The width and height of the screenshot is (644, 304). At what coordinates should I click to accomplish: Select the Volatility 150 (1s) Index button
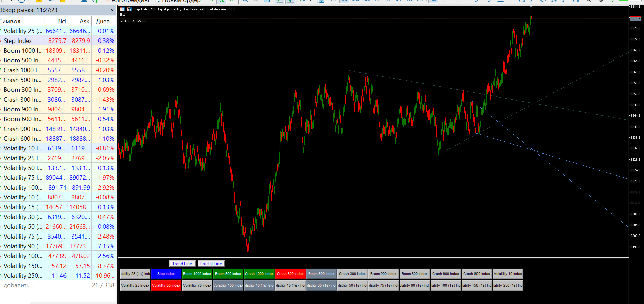point(476,285)
